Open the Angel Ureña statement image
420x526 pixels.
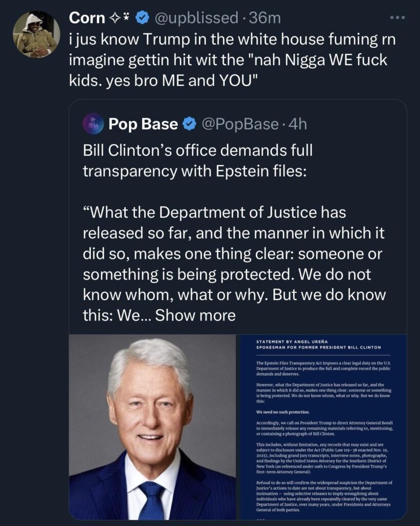[x=323, y=426]
